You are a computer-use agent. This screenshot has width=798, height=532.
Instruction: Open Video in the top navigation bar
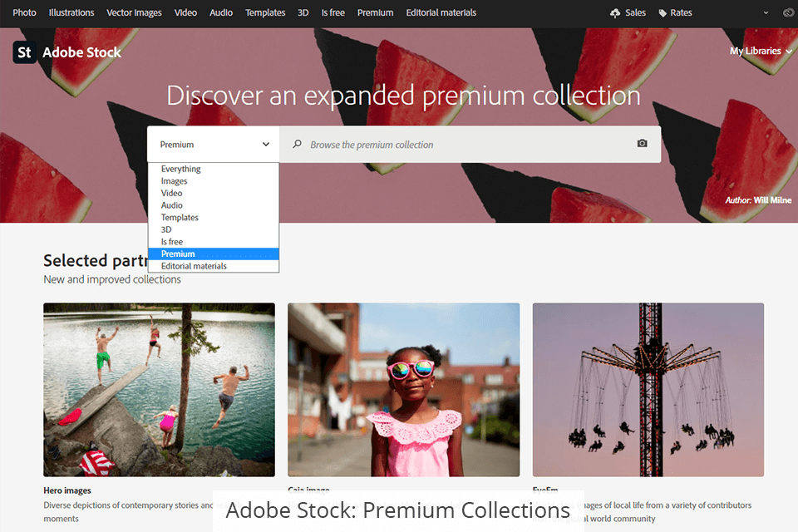185,12
